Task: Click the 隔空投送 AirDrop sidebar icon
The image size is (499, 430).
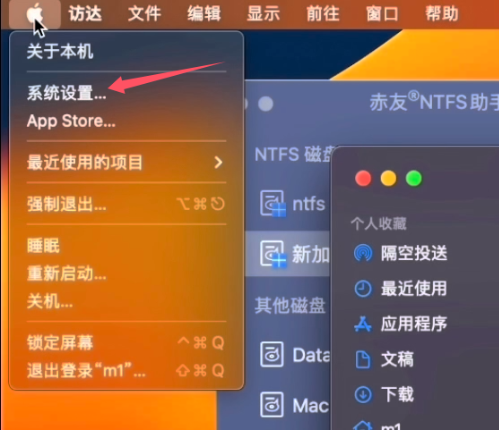Action: 363,253
